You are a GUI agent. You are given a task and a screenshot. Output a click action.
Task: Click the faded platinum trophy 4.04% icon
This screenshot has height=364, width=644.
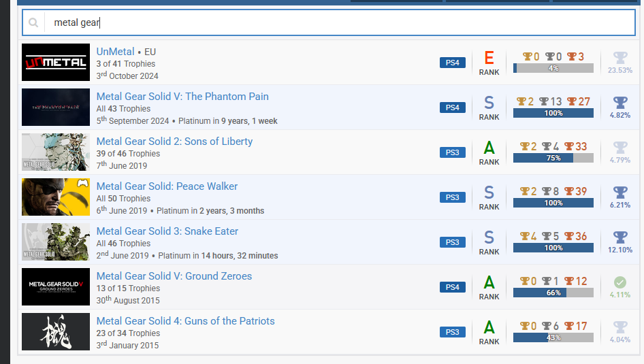pos(620,327)
